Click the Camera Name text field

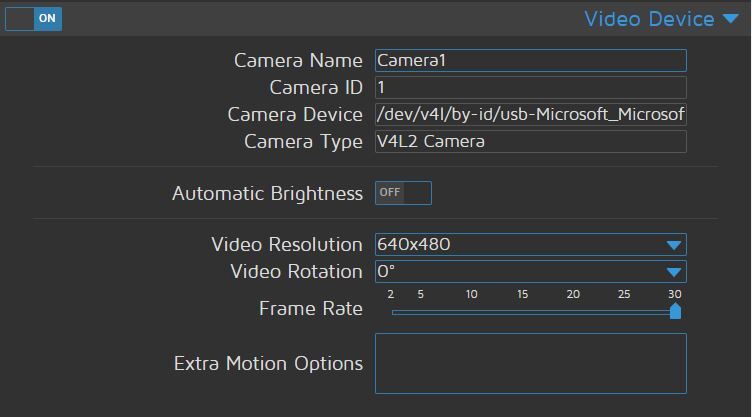[x=530, y=61]
